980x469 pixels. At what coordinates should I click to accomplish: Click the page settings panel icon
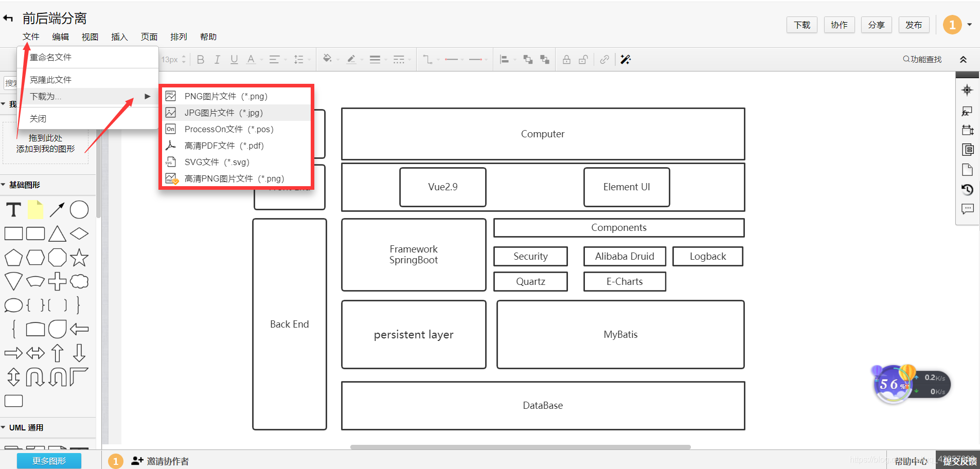967,170
